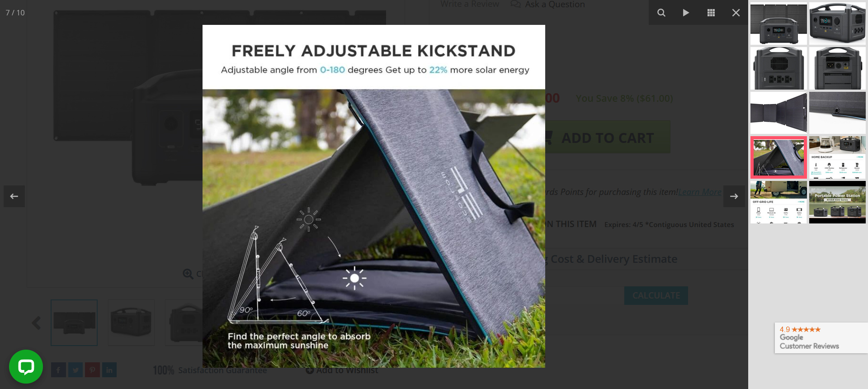Image resolution: width=868 pixels, height=389 pixels.
Task: Share on Pinterest icon
Action: pos(92,370)
